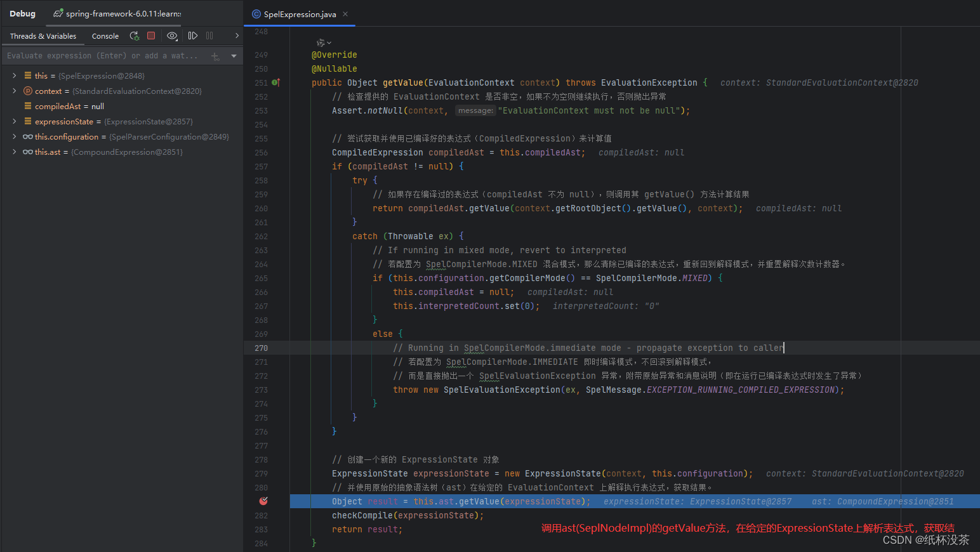Viewport: 980px width, 552px height.
Task: Add expression to watches icon
Action: pyautogui.click(x=215, y=56)
